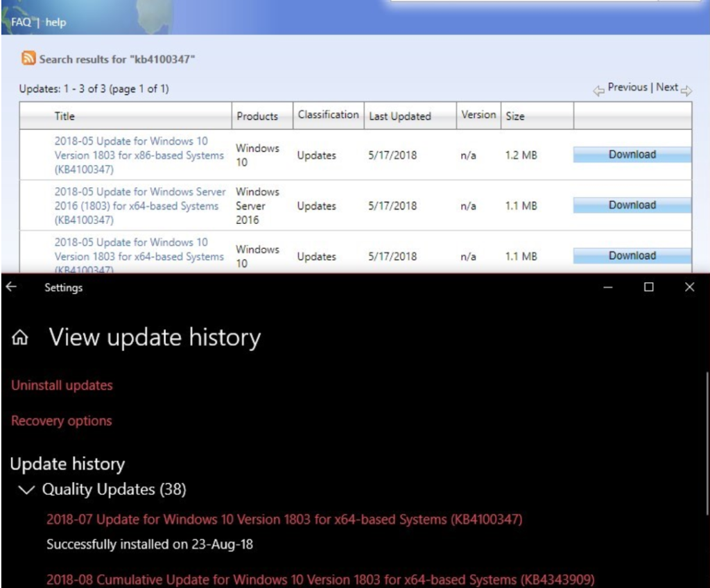Image resolution: width=710 pixels, height=588 pixels.
Task: Click the RSS feed icon beside search results
Action: pyautogui.click(x=28, y=59)
